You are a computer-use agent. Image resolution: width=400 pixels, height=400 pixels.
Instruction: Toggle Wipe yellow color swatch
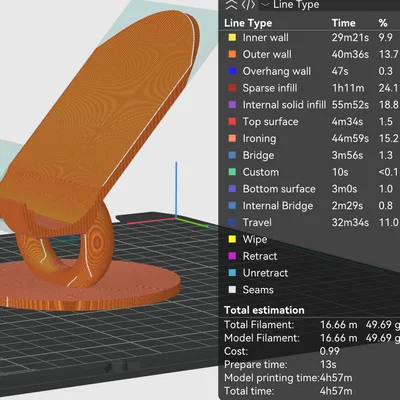point(232,239)
